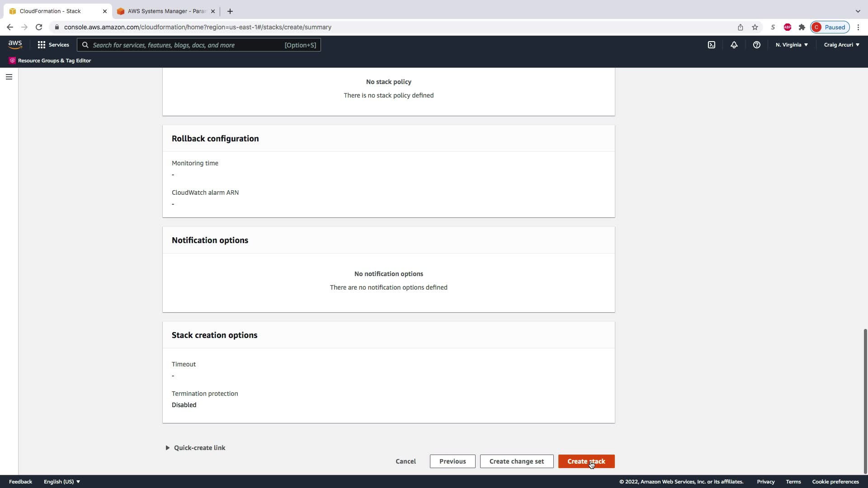The width and height of the screenshot is (868, 488).
Task: Open the left hamburger navigation menu
Action: click(9, 77)
